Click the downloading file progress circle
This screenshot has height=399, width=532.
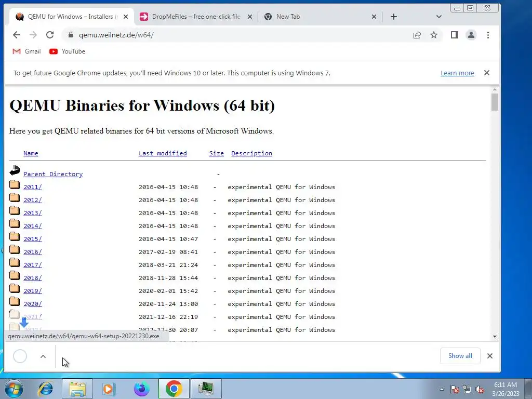click(20, 356)
